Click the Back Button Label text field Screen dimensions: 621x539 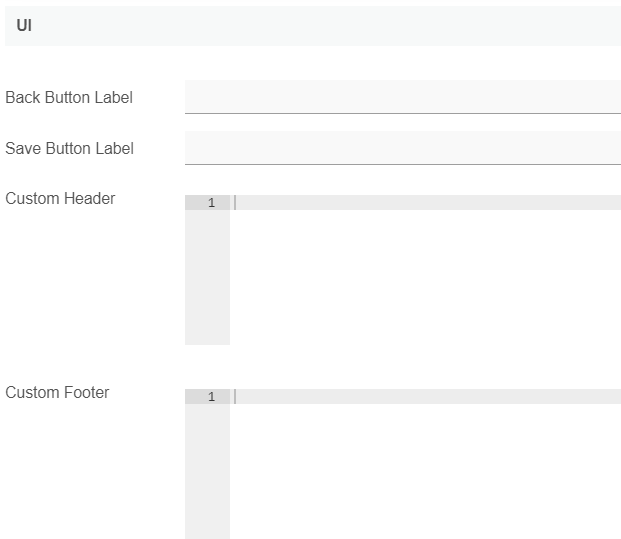403,97
